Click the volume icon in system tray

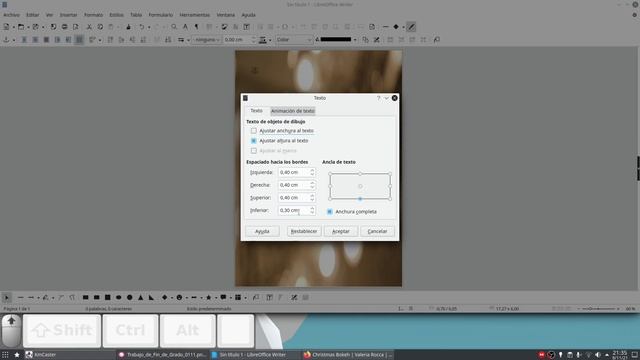pos(598,355)
